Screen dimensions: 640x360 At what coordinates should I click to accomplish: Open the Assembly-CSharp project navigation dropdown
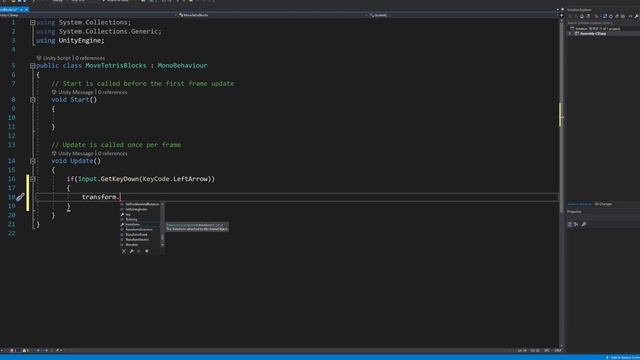[x=88, y=15]
